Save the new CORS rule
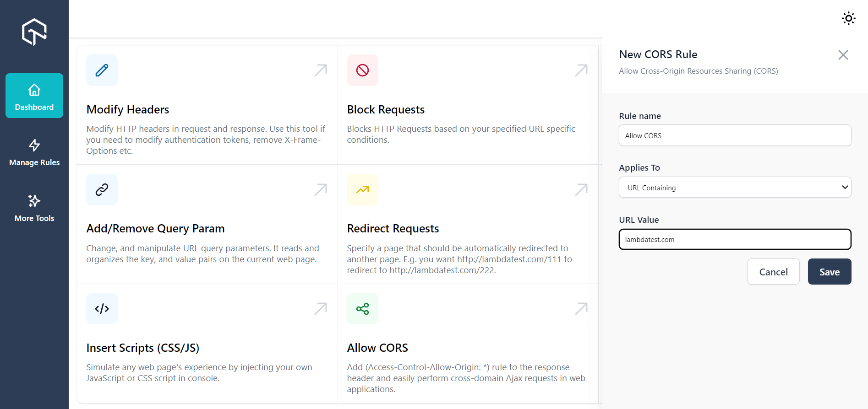 pyautogui.click(x=829, y=272)
